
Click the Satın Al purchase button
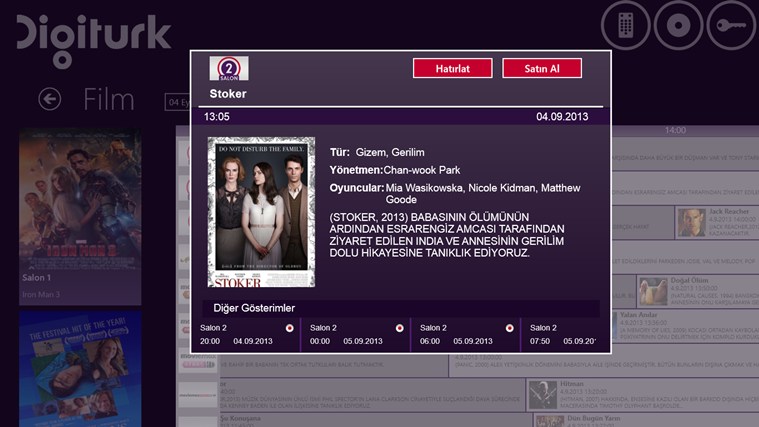pyautogui.click(x=542, y=68)
